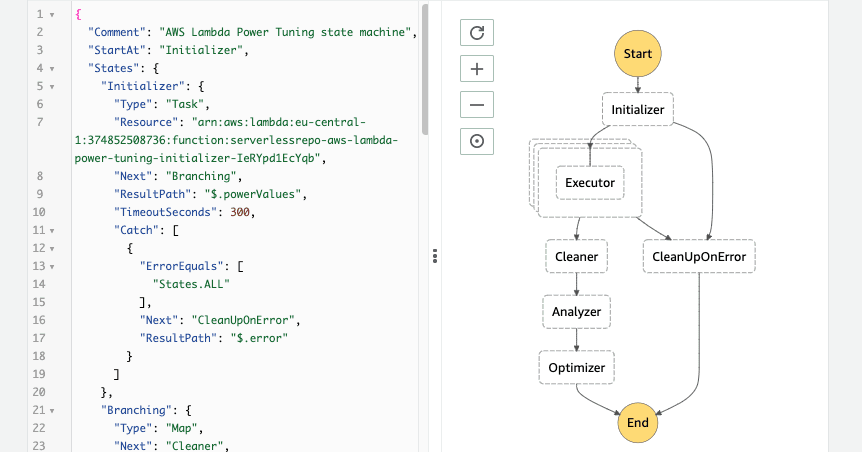The width and height of the screenshot is (862, 452).
Task: Click the code editor vertical scrollbar
Action: 425,70
